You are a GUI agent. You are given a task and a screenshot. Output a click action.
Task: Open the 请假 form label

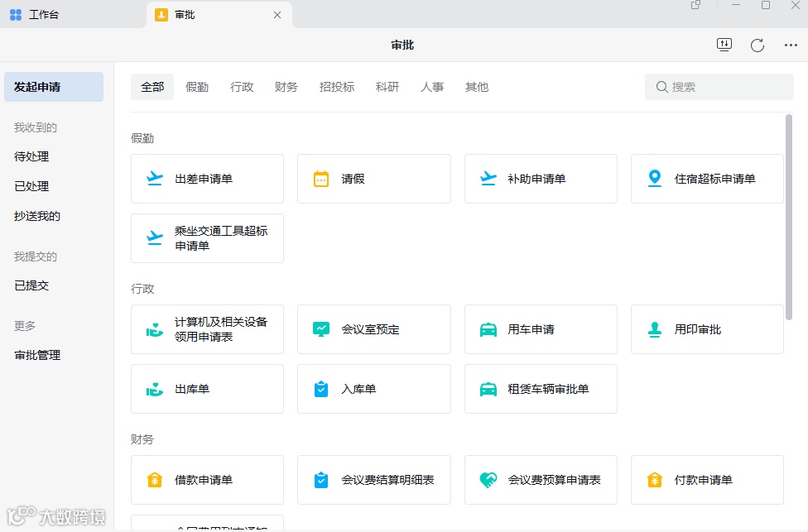[353, 179]
